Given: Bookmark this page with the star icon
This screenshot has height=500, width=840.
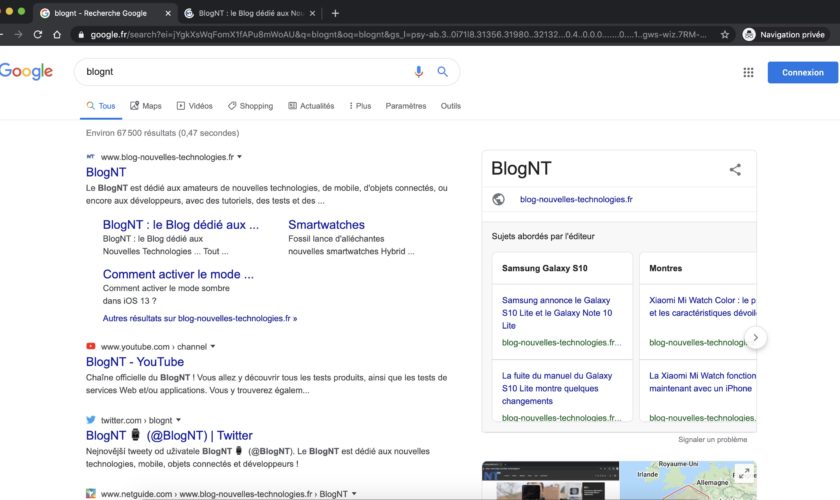Looking at the screenshot, I should pos(725,34).
